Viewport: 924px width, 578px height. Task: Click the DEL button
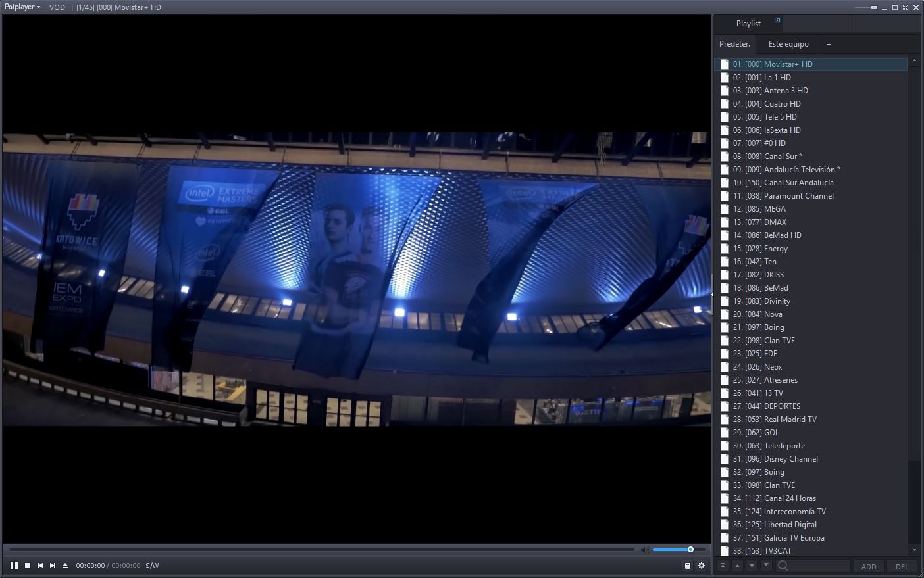[x=902, y=566]
